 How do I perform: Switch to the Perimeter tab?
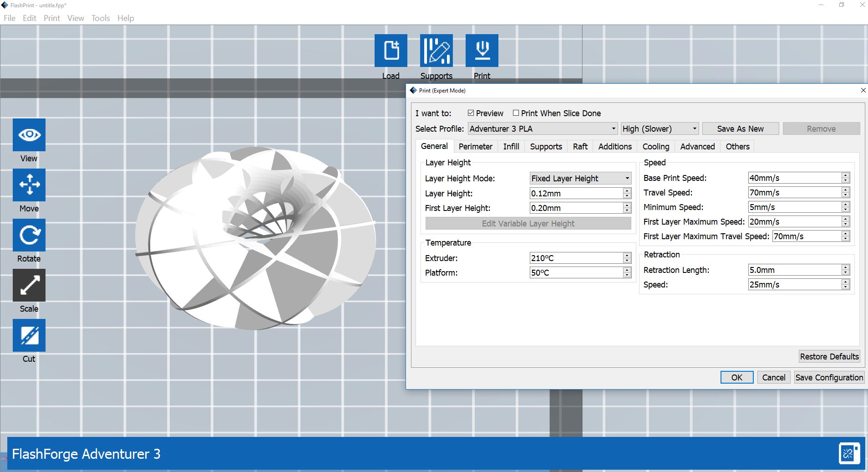point(476,146)
